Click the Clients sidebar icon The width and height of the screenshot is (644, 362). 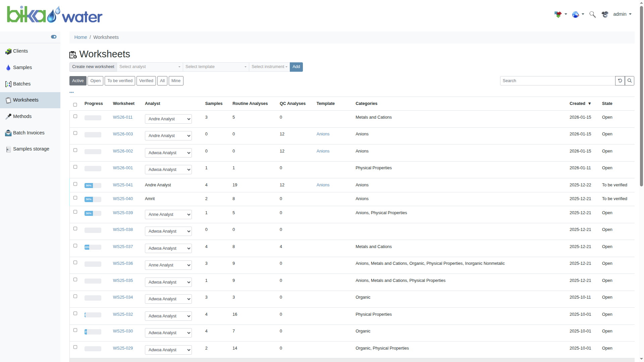point(8,51)
